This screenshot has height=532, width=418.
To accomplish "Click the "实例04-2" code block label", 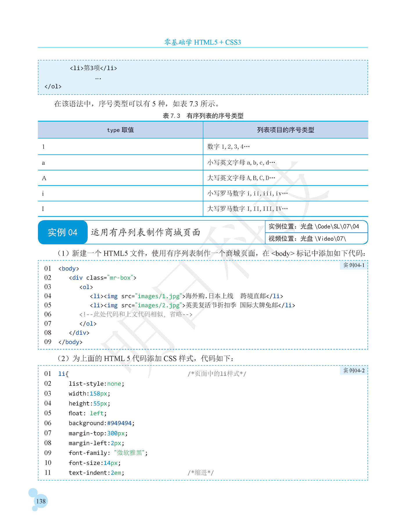I will coord(354,370).
